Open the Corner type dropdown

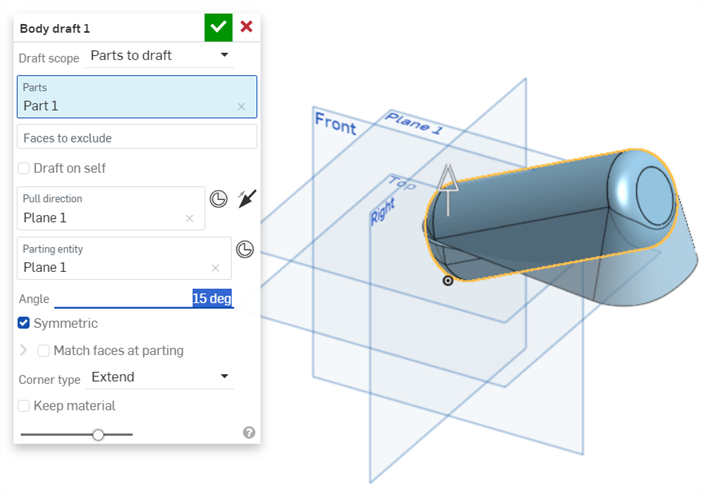(x=159, y=377)
